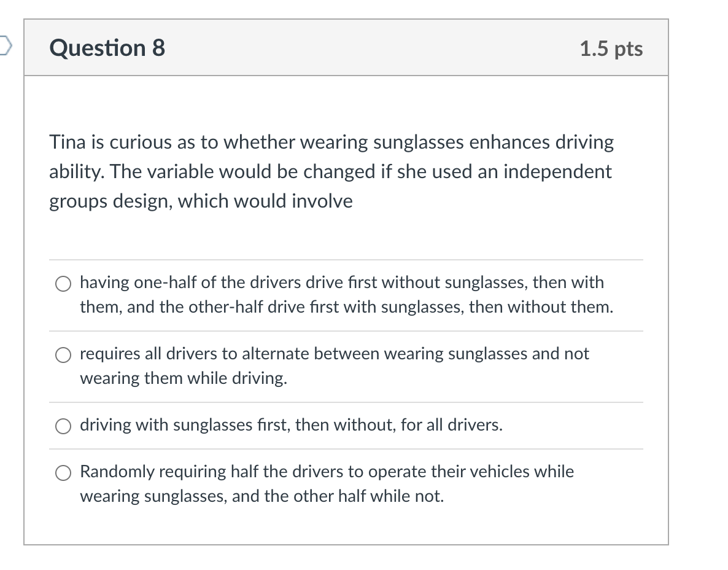Pick the 'driving with sunglasses first' radio option
The image size is (728, 570).
(x=63, y=426)
